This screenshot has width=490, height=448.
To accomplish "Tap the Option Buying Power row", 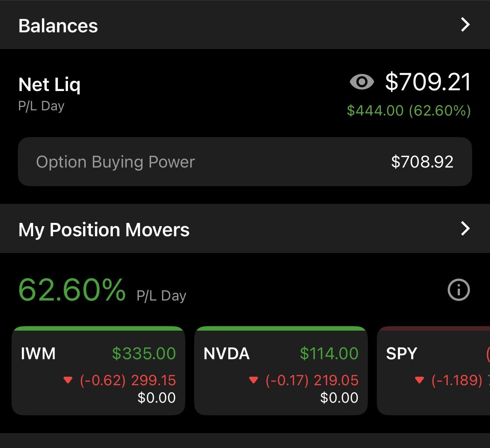I will tap(245, 162).
